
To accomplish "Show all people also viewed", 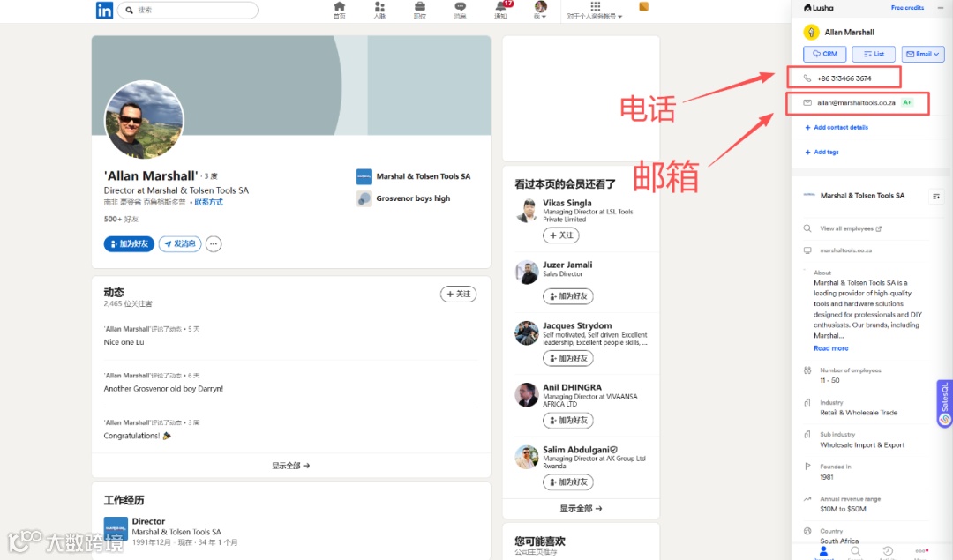I will (x=581, y=508).
